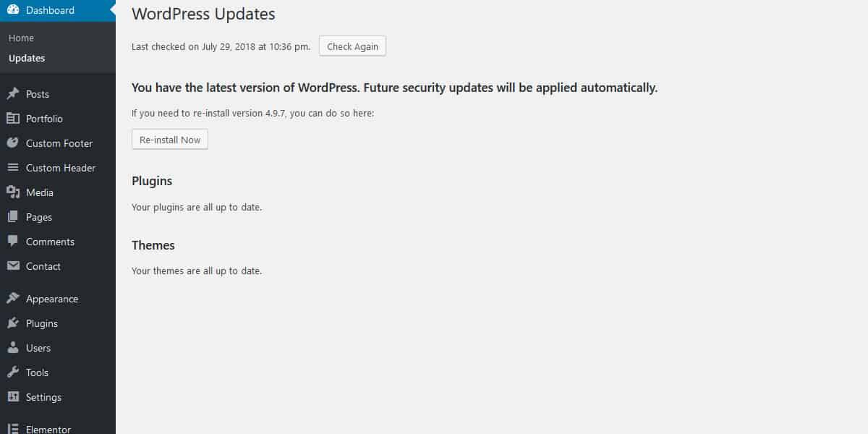The width and height of the screenshot is (868, 434).
Task: Go to Dashboard Home submenu
Action: (21, 38)
